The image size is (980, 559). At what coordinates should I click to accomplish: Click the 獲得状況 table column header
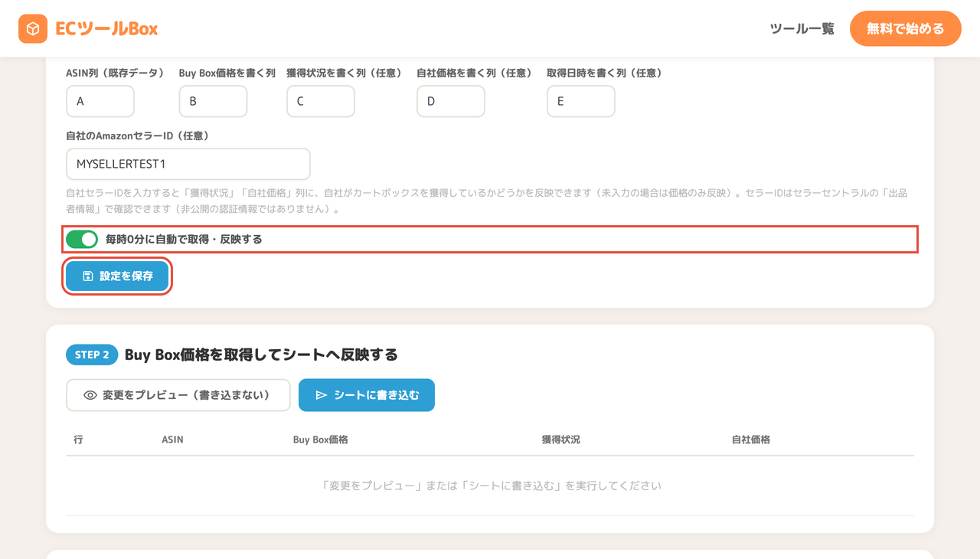coord(560,440)
